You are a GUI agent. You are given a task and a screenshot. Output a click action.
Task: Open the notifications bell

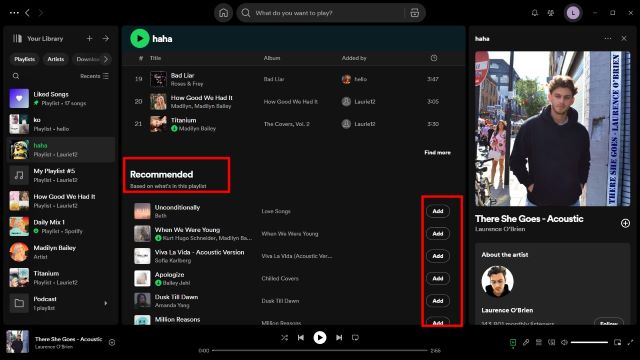[x=534, y=13]
